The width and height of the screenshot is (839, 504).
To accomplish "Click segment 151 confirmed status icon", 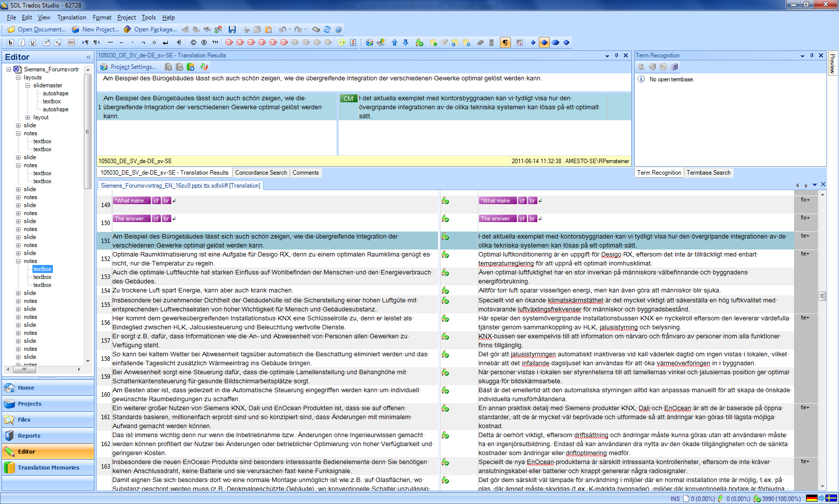I will pyautogui.click(x=445, y=237).
